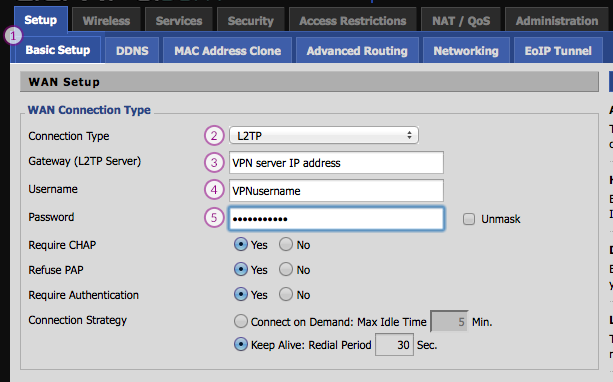Image resolution: width=613 pixels, height=382 pixels.
Task: Go to the Security tab
Action: [251, 20]
